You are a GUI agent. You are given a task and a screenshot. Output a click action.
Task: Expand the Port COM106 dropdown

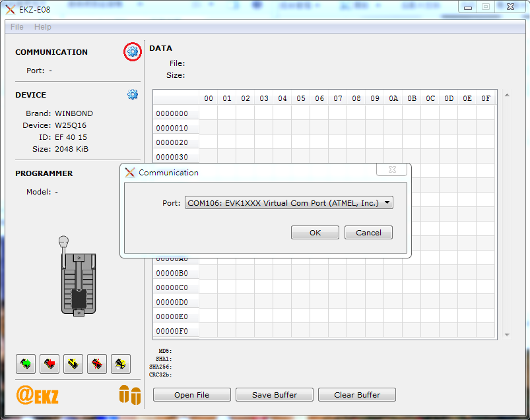[x=289, y=203]
